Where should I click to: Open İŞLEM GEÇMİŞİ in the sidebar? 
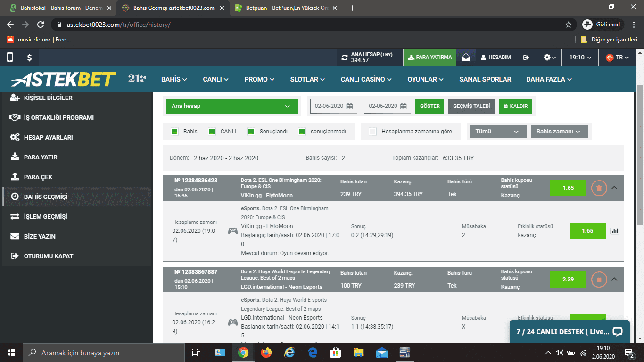coord(45,216)
